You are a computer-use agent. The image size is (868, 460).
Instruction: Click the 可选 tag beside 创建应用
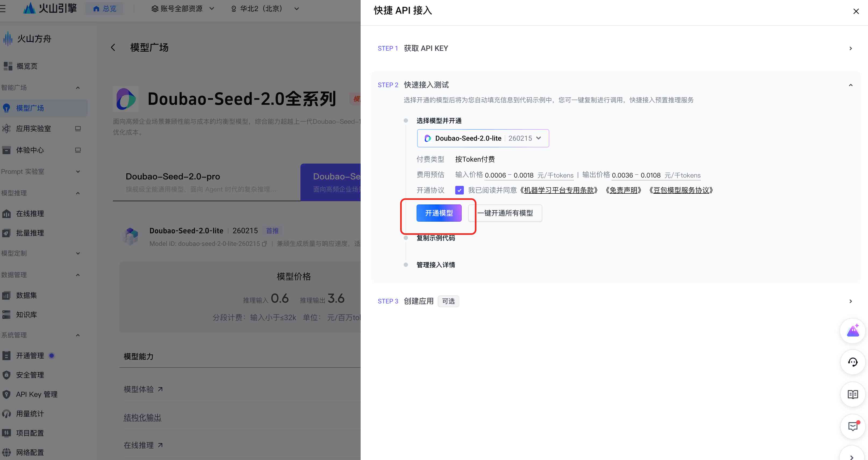click(449, 301)
